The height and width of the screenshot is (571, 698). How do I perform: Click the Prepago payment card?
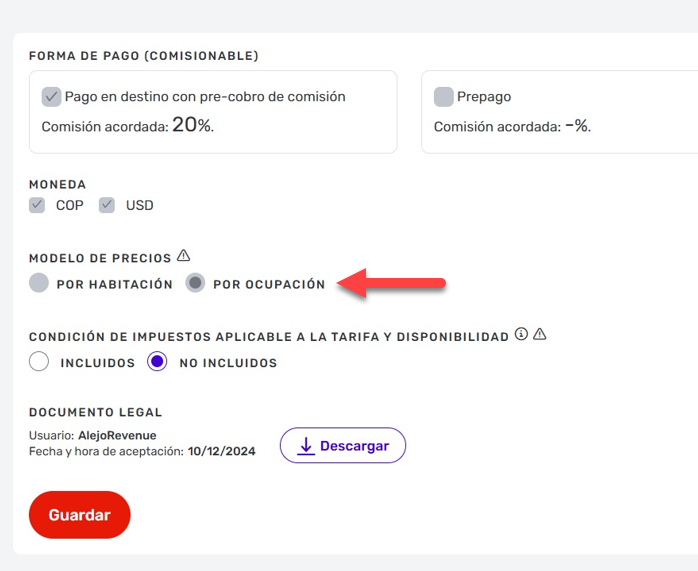pos(560,112)
